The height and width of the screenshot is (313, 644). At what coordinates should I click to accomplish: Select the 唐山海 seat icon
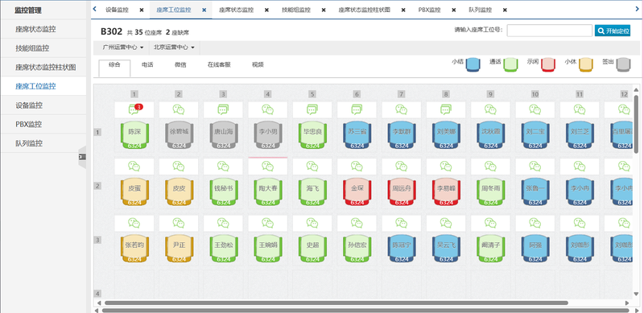click(x=223, y=134)
